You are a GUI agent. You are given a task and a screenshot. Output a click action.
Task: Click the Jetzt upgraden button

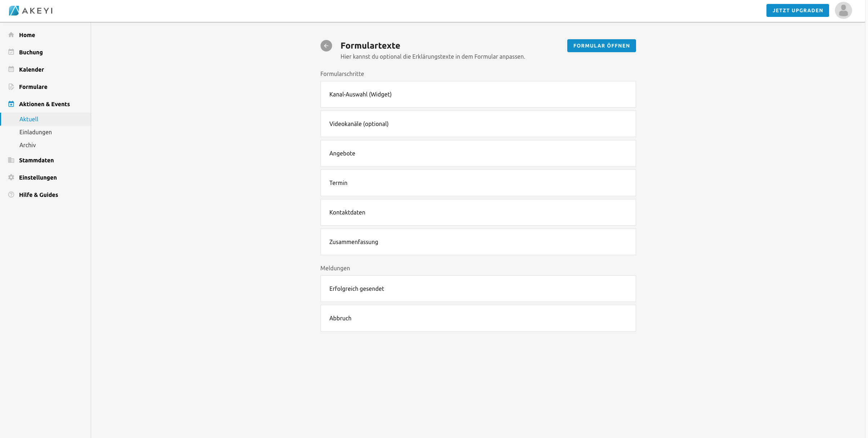(797, 10)
